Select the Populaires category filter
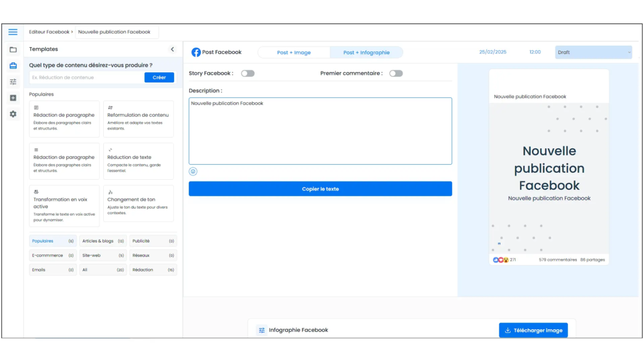Image resolution: width=644 pixels, height=362 pixels. coord(53,241)
